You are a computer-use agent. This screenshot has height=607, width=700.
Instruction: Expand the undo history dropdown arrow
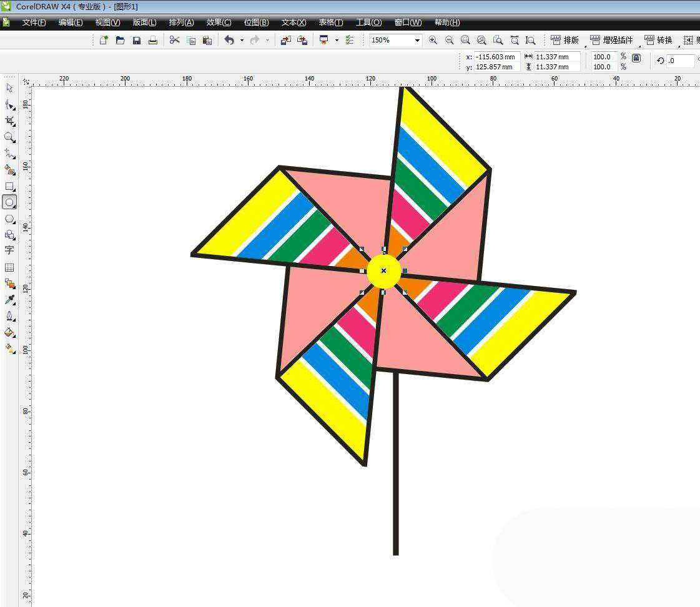click(242, 40)
